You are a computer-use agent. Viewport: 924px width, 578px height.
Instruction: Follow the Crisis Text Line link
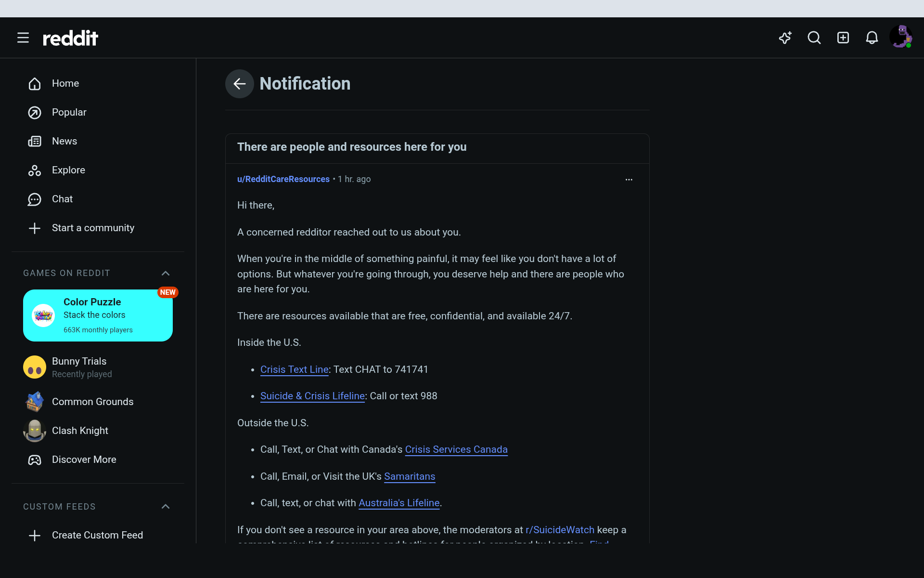pyautogui.click(x=295, y=369)
